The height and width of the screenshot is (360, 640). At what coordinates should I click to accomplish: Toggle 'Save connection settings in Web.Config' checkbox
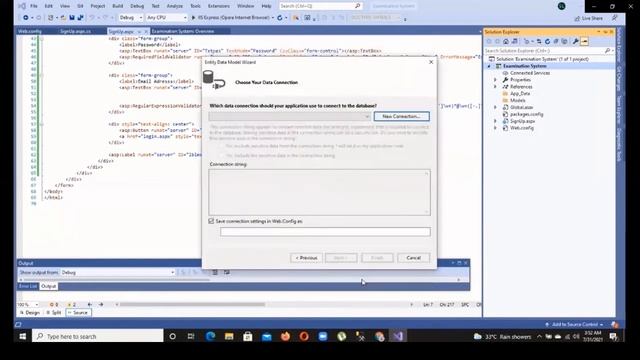tap(211, 221)
